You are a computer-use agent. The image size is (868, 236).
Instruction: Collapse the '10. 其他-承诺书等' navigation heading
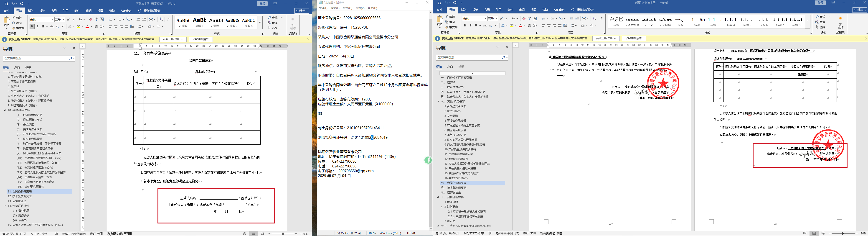coord(5,110)
